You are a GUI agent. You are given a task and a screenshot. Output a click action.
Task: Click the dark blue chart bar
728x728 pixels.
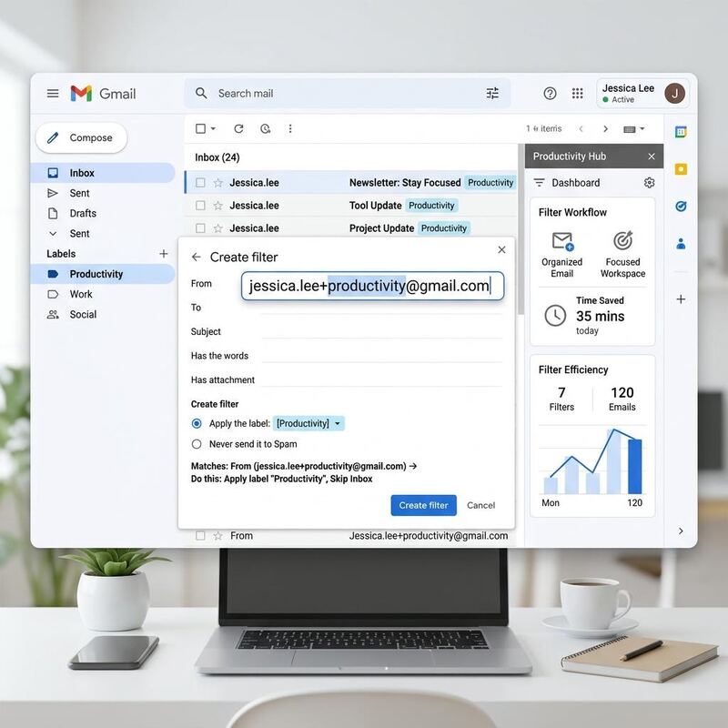[x=634, y=466]
